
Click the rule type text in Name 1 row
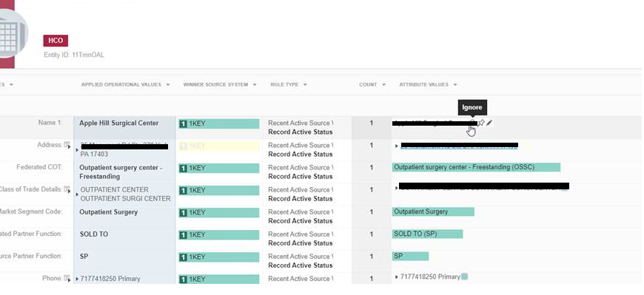pyautogui.click(x=301, y=128)
